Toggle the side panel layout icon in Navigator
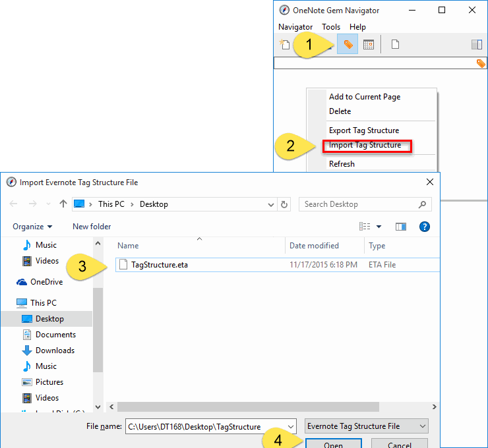 (477, 44)
